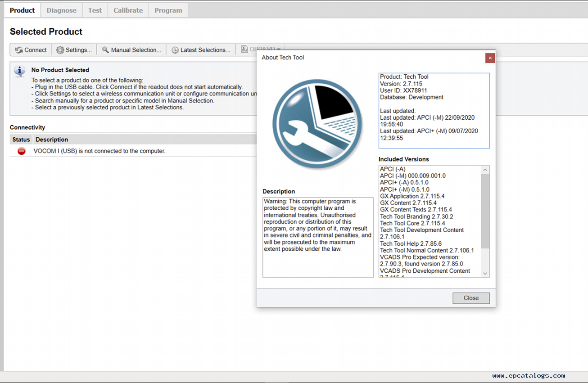Viewport: 588px width, 383px height.
Task: Select the Tech Tool Help 2.7.85.6 entry
Action: [411, 243]
